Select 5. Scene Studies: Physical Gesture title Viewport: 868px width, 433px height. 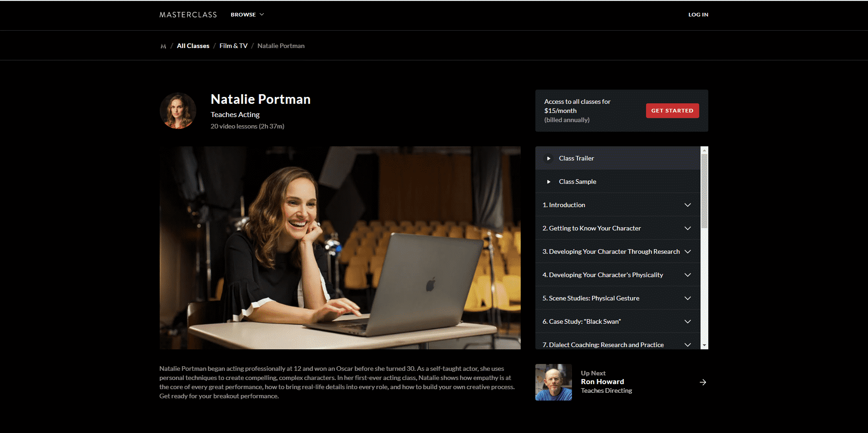pyautogui.click(x=591, y=298)
